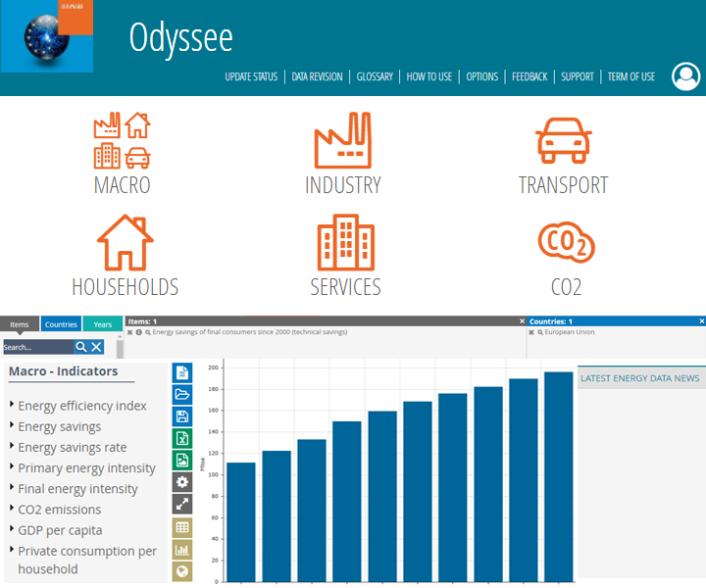Viewport: 706px width, 588px height.
Task: Save chart as image
Action: (x=182, y=460)
